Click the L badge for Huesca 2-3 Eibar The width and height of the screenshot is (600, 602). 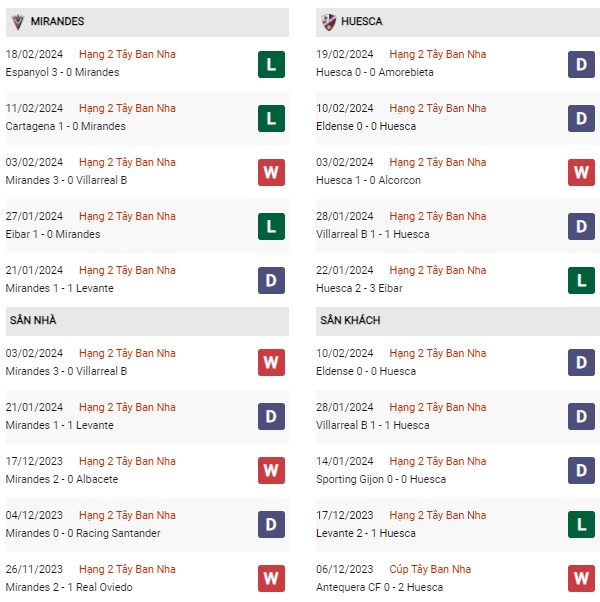(581, 281)
